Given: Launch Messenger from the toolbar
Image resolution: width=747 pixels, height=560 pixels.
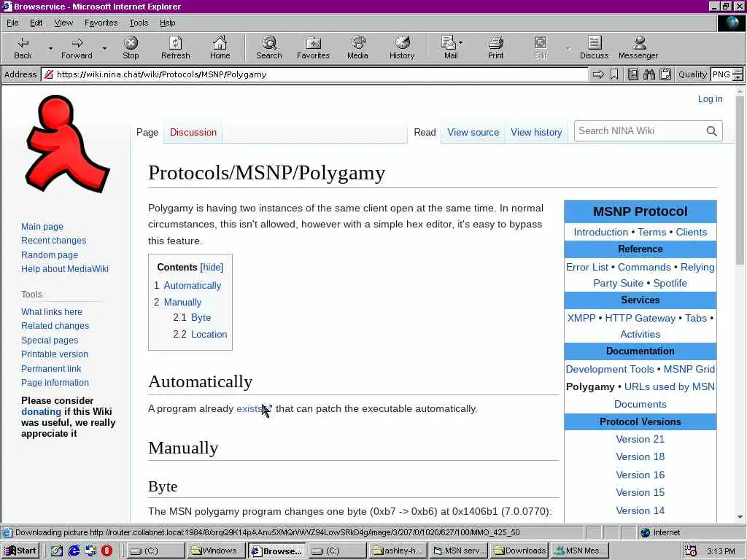Looking at the screenshot, I should [638, 47].
